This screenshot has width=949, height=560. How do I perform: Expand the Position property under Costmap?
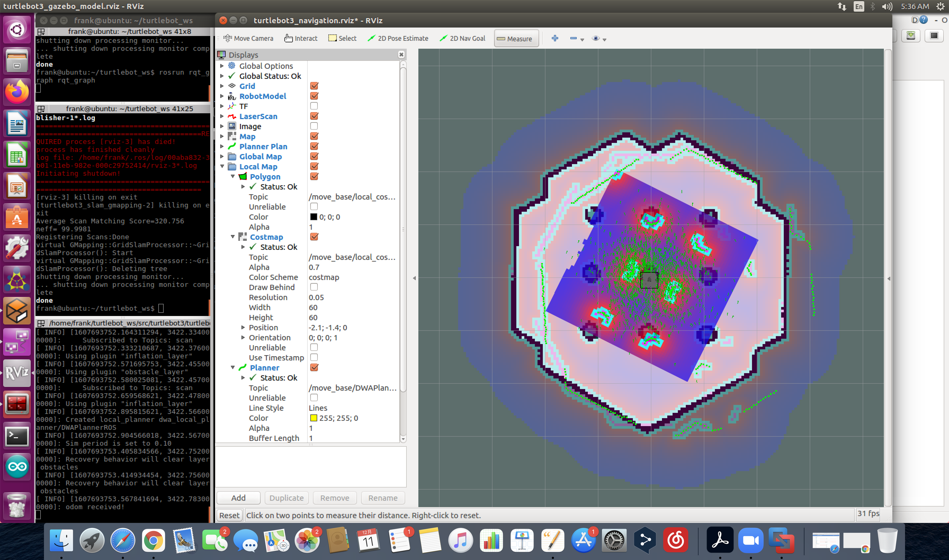(x=243, y=328)
